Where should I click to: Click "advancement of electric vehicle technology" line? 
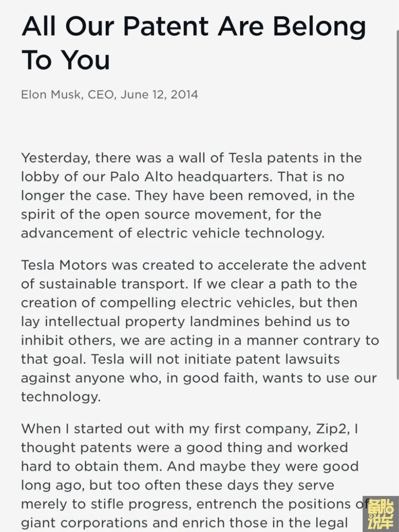click(x=173, y=233)
